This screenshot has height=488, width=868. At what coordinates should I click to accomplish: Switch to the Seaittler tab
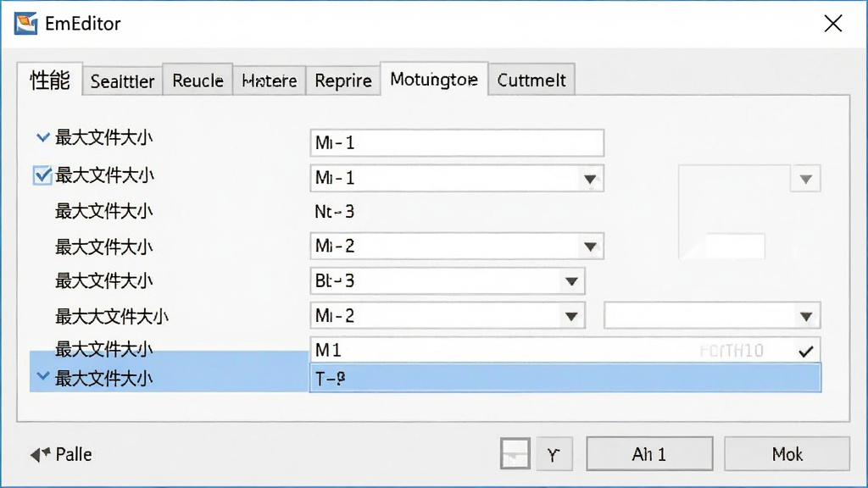point(122,81)
